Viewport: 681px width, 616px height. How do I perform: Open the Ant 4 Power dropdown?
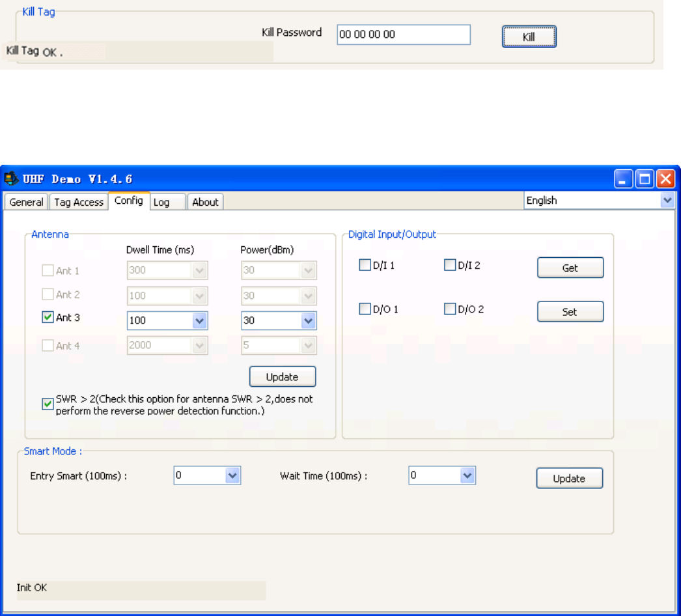[309, 346]
